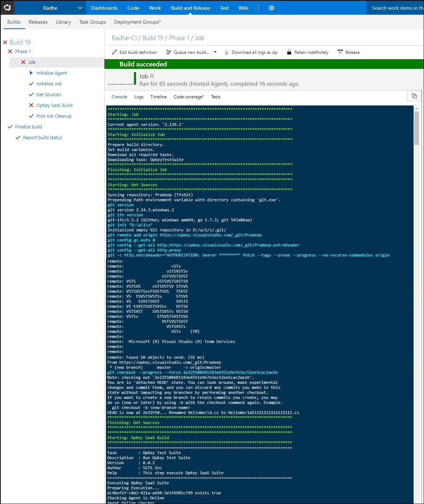Click the Release button
Screen dimensions: 424x504
(349, 52)
